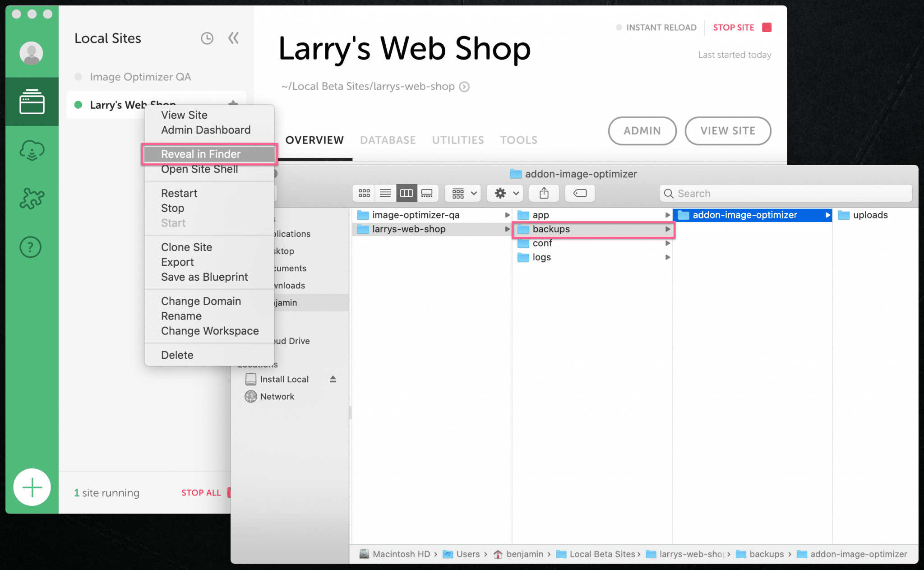Switch Finder to gallery view mode
This screenshot has width=924, height=570.
click(427, 193)
